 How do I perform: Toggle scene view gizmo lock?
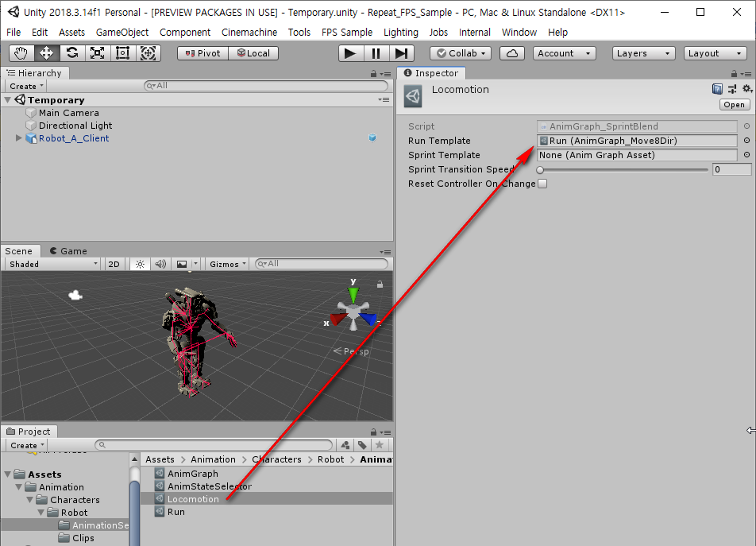[x=380, y=285]
